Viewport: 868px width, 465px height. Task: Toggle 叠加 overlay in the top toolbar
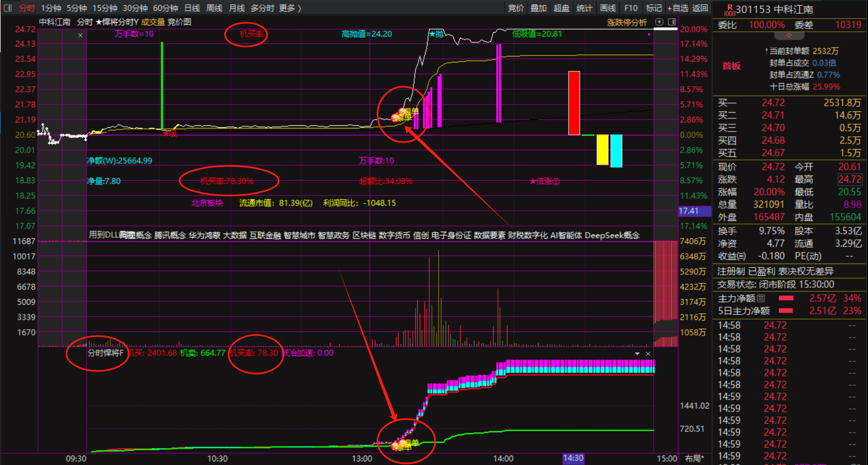pyautogui.click(x=539, y=8)
